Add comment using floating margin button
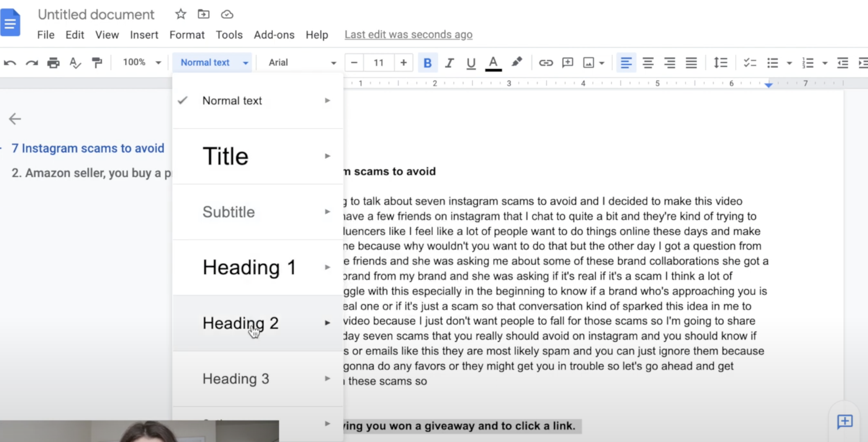The height and width of the screenshot is (442, 868). click(x=845, y=421)
